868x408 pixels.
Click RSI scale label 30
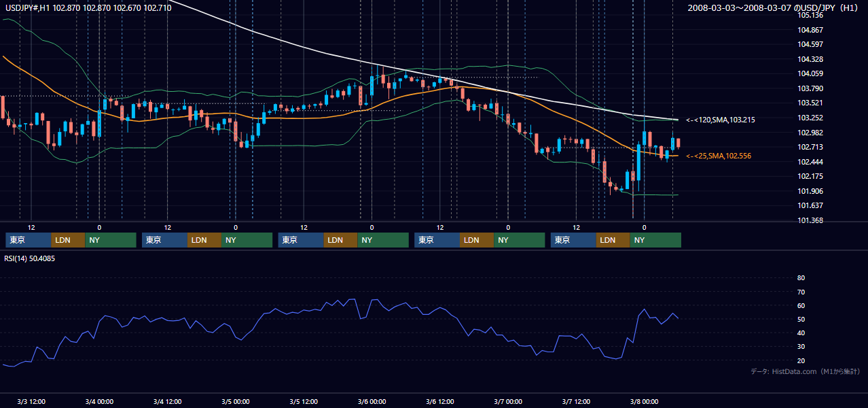click(801, 347)
